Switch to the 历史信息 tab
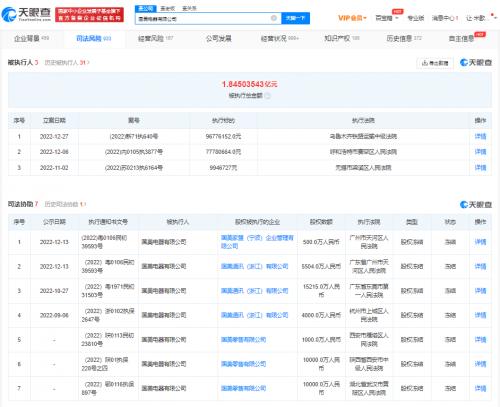 [404, 39]
